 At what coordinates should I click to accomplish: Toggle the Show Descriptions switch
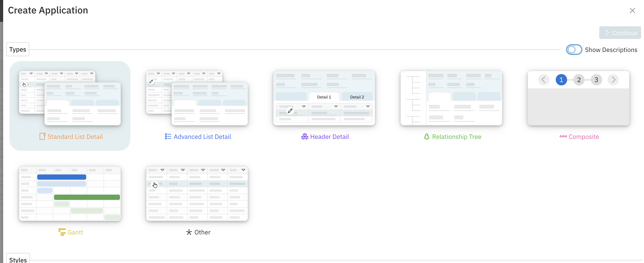coord(574,49)
